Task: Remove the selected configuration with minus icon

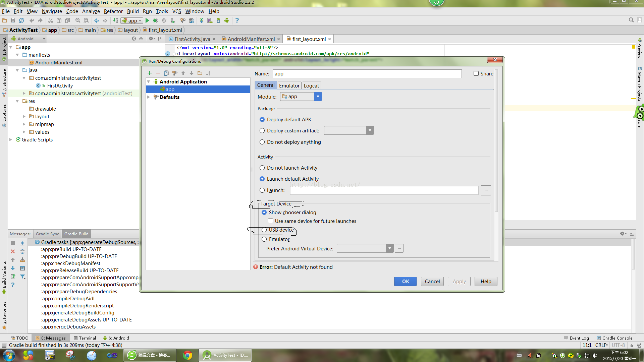Action: pyautogui.click(x=158, y=73)
